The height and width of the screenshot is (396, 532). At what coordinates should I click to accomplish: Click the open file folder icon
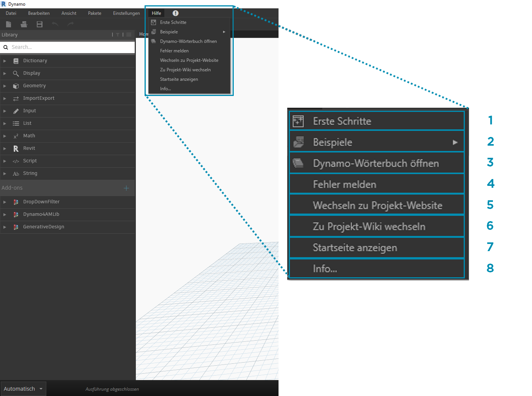[24, 24]
